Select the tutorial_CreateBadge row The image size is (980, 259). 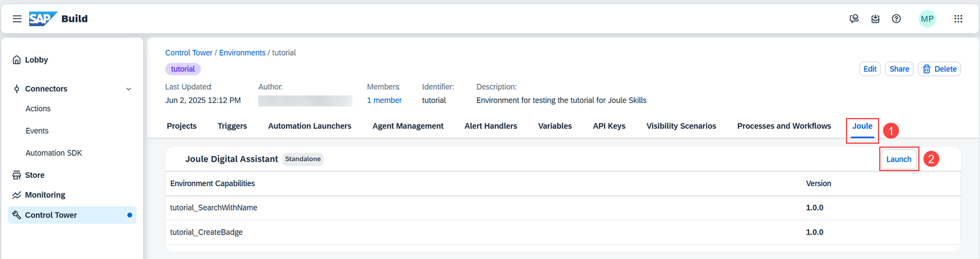(x=563, y=232)
